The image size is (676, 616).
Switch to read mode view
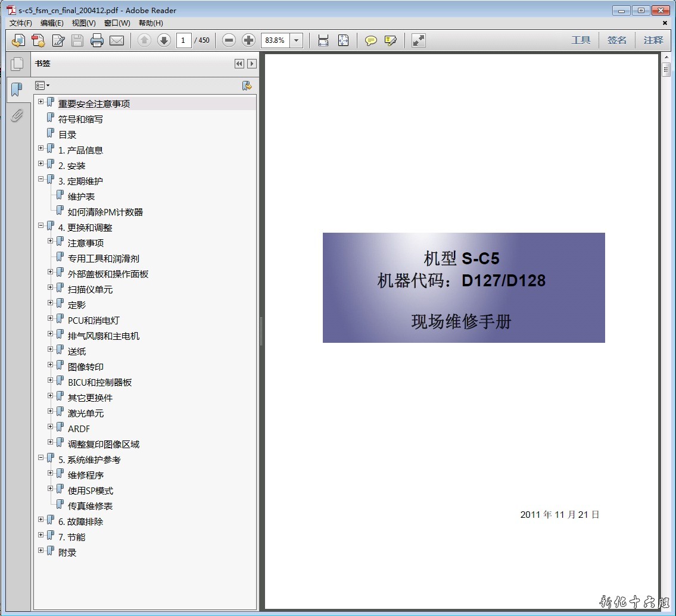pyautogui.click(x=419, y=40)
